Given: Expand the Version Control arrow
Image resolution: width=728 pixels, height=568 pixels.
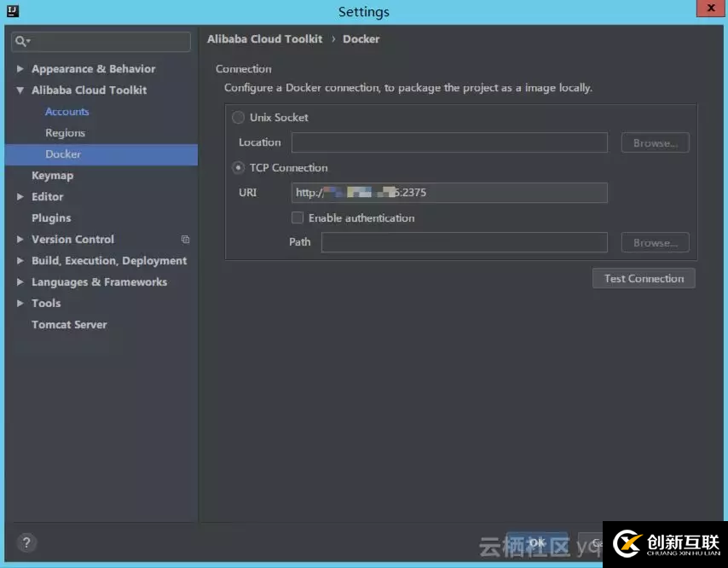Looking at the screenshot, I should click(20, 239).
